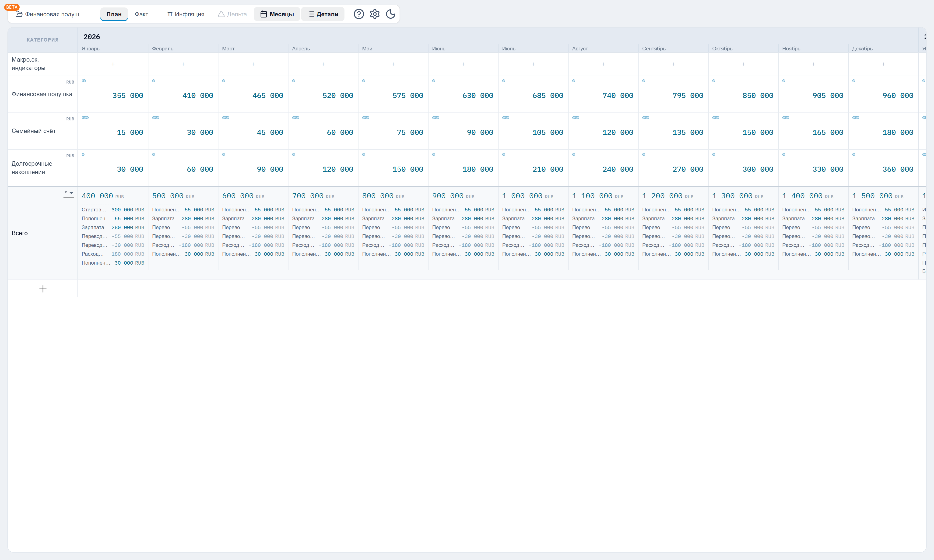The image size is (934, 560).
Task: Select the Дельта view
Action: (232, 14)
